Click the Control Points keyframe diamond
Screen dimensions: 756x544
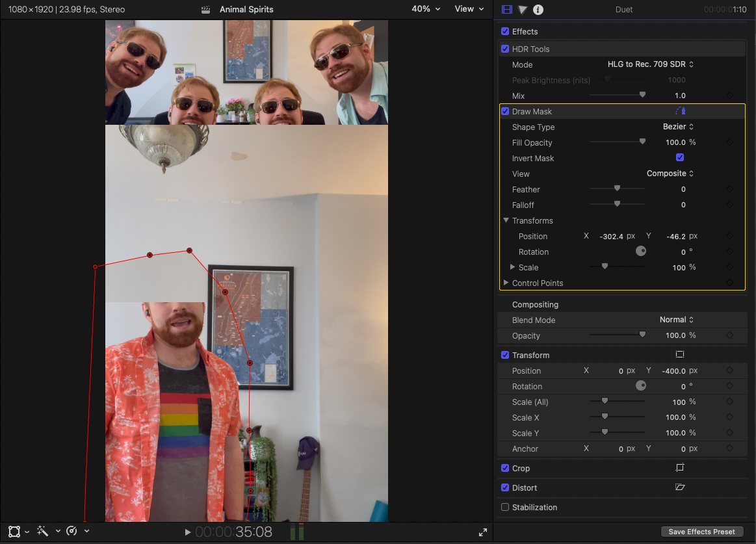click(x=729, y=283)
